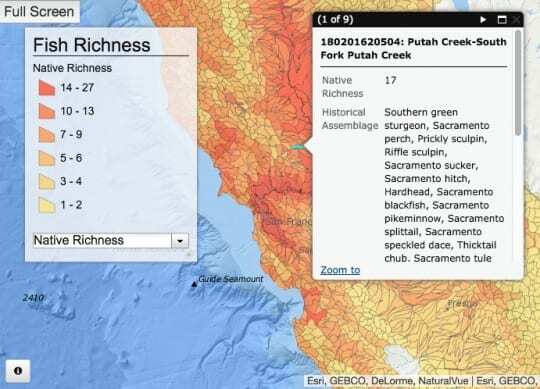Click the 7 - 9 legend swatch

[46, 135]
